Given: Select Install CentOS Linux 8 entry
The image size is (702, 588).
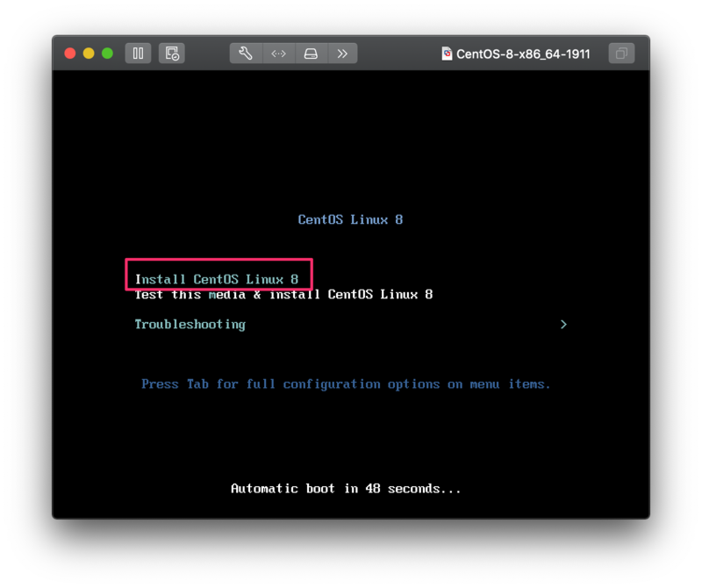Looking at the screenshot, I should point(217,279).
